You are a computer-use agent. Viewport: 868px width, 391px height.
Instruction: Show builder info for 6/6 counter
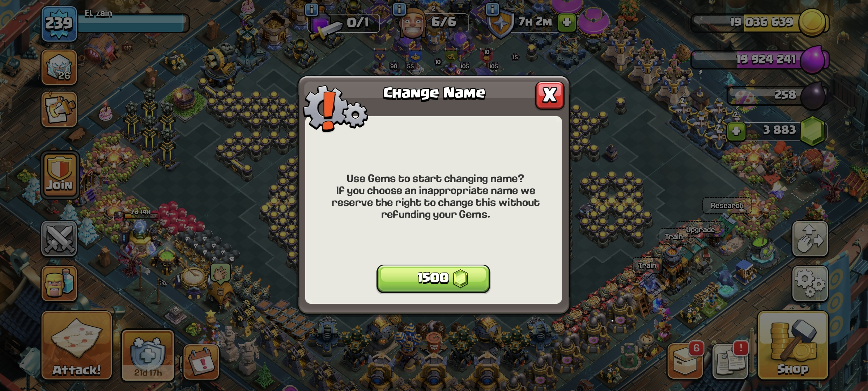tap(399, 9)
